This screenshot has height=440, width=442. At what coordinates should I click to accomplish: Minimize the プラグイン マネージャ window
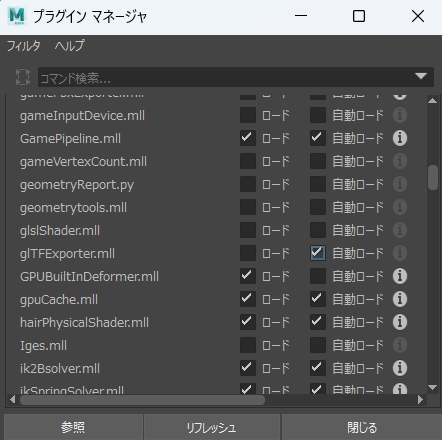coord(301,16)
